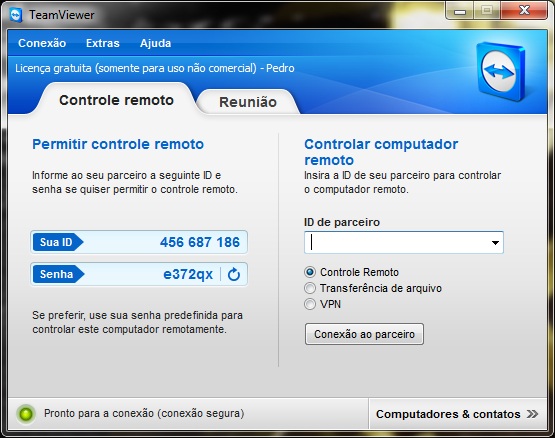This screenshot has height=438, width=555.
Task: Open the Extras menu
Action: point(103,43)
